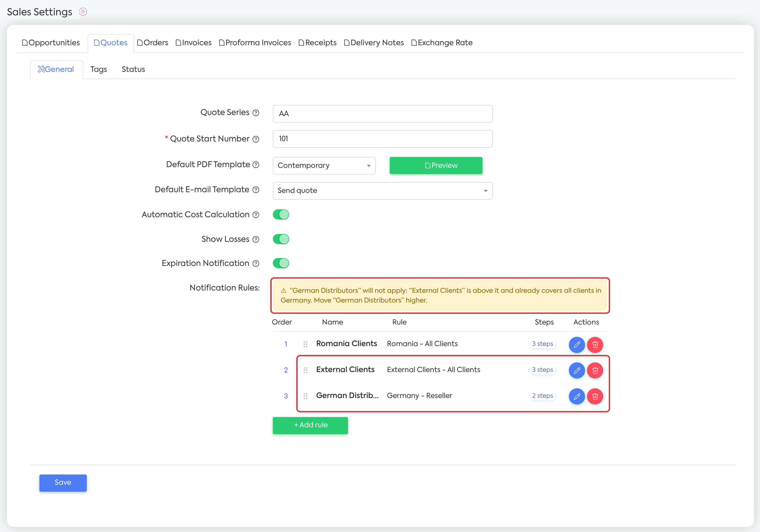Screen dimensions: 760x532
Task: Open help for Show Losses
Action: [256, 239]
